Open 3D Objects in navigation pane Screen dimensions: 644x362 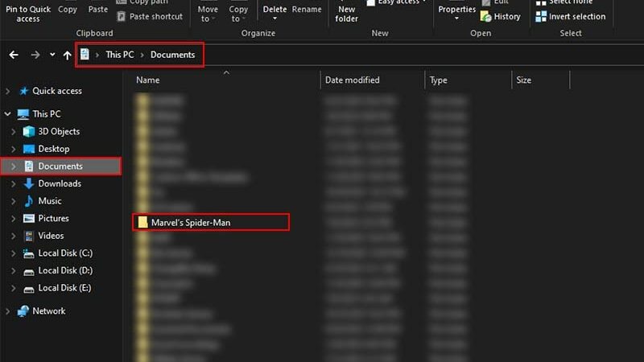[59, 131]
